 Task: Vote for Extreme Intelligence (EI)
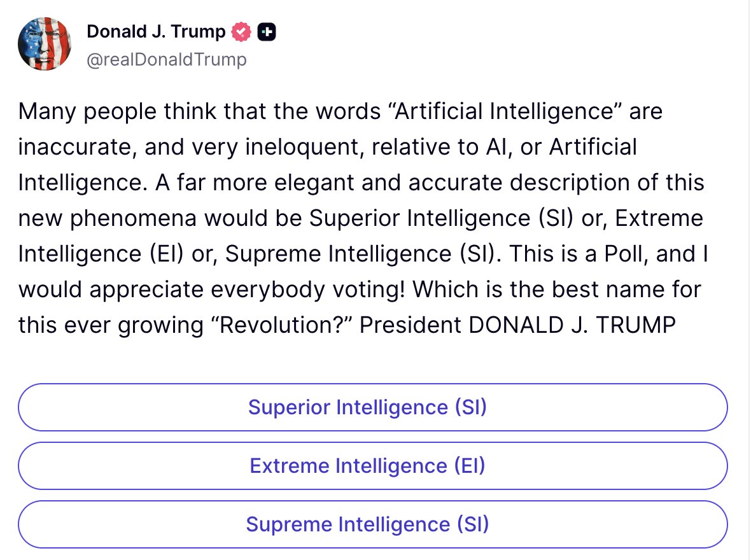point(372,466)
